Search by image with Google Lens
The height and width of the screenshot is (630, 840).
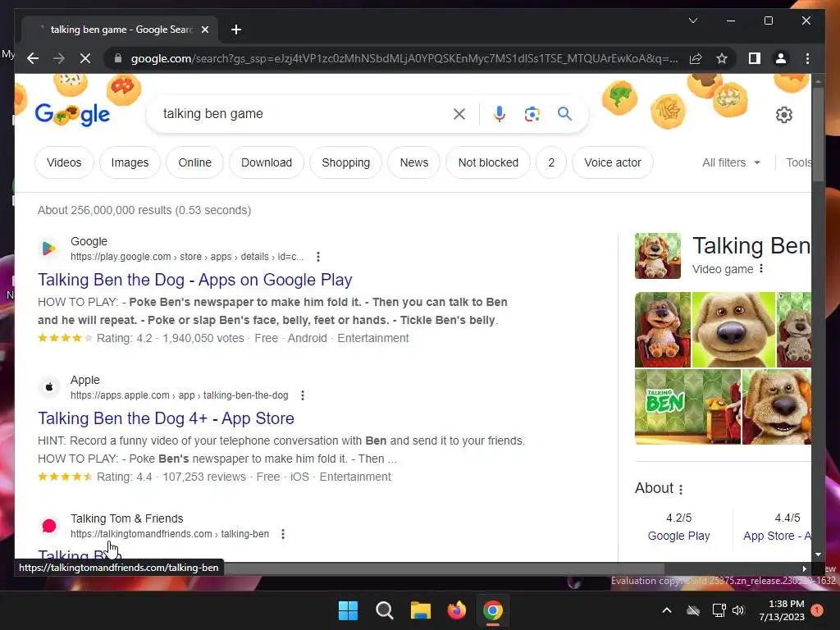[x=532, y=113]
